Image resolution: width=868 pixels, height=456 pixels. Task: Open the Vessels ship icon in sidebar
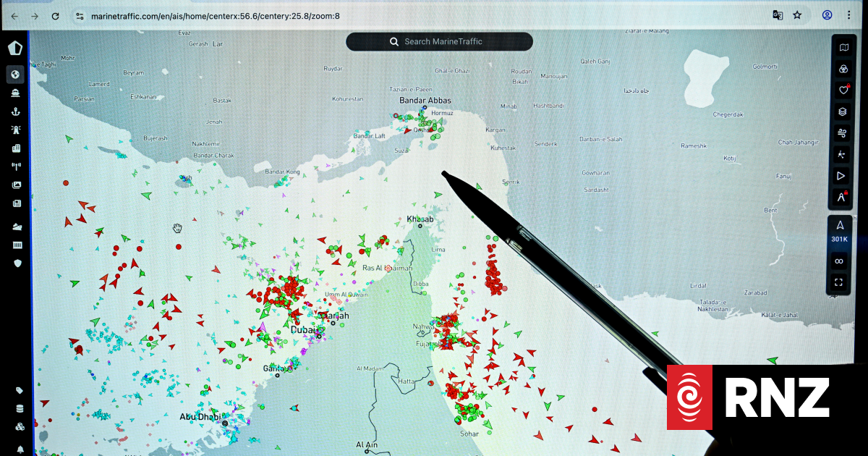tap(15, 93)
